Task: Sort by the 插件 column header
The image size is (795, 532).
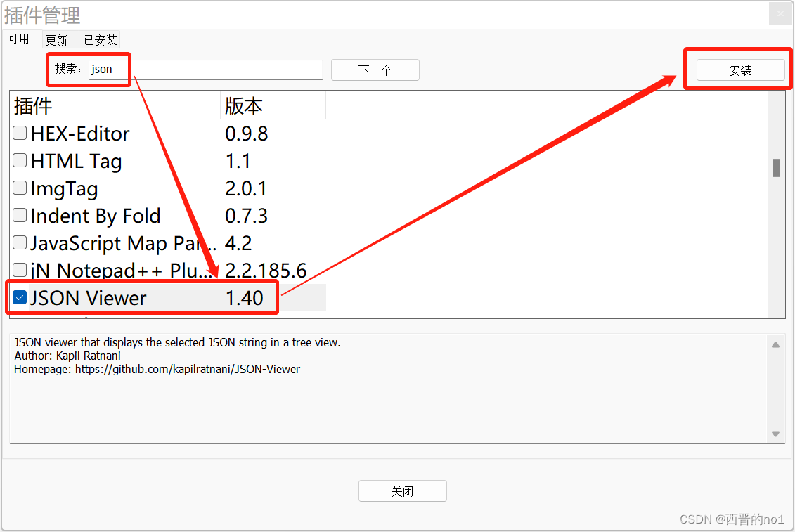Action: pos(115,106)
